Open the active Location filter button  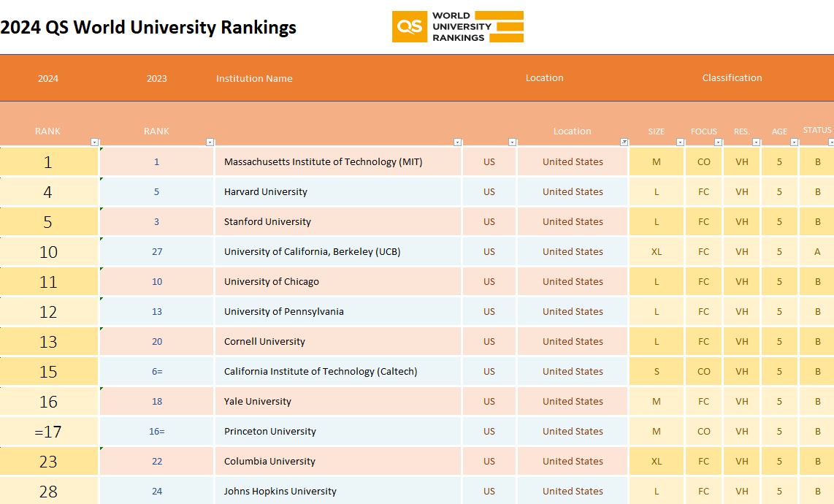(624, 142)
